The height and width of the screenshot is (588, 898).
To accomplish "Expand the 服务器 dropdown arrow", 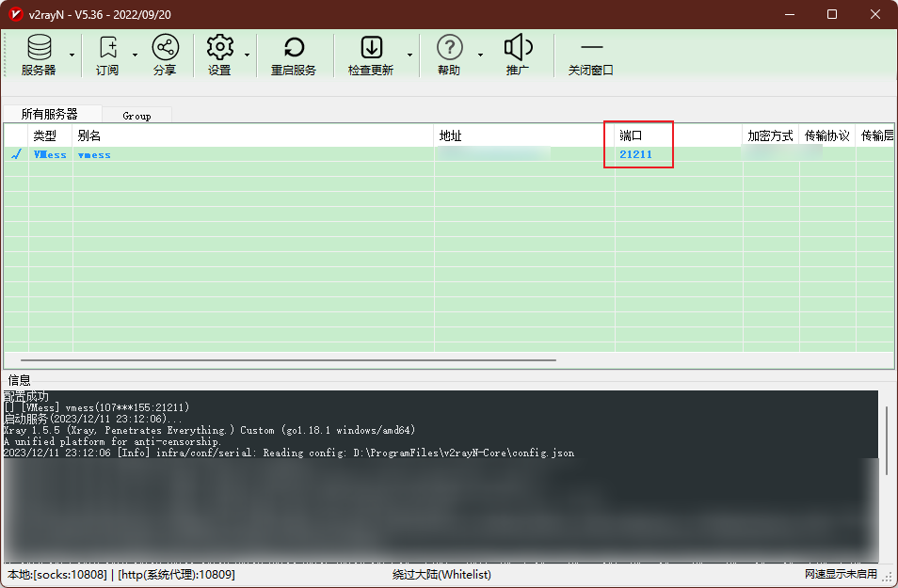I will (x=72, y=55).
